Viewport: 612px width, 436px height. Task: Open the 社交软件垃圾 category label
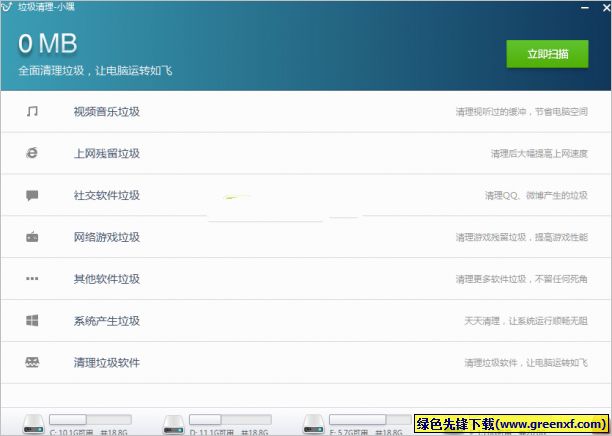coord(106,195)
